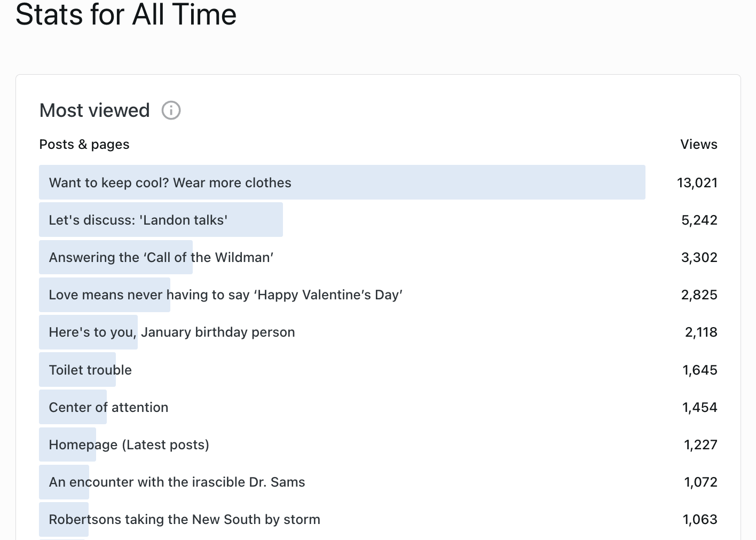Click the info icon beside Most viewed
This screenshot has width=756, height=540.
coord(171,110)
